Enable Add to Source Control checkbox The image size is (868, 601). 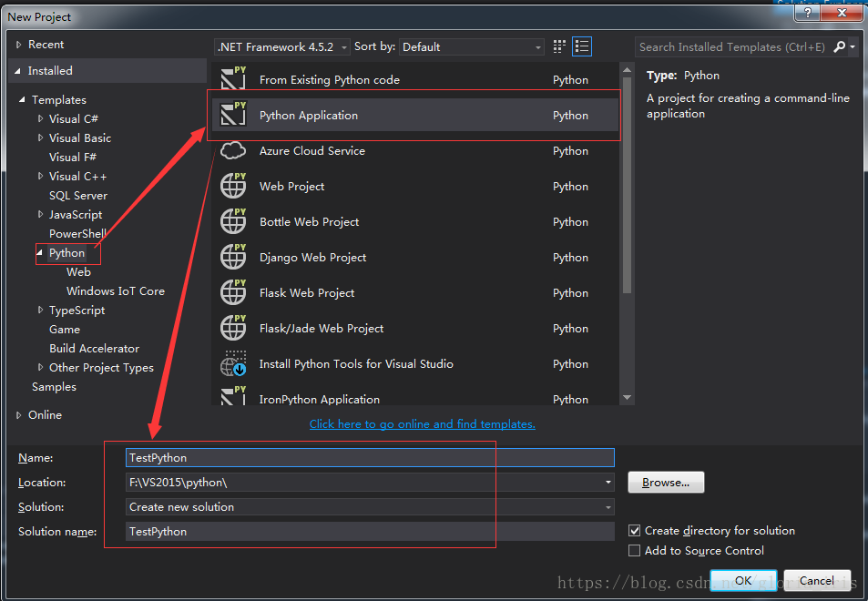[635, 550]
